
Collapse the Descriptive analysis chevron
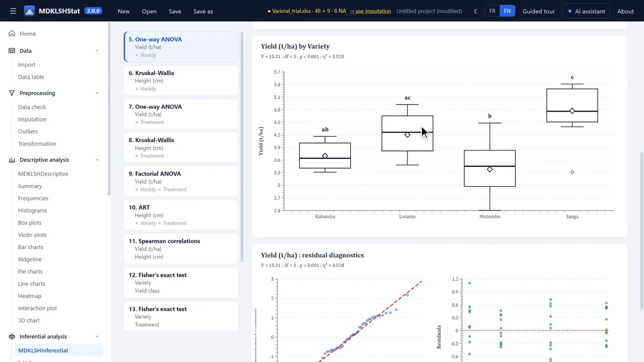pos(97,160)
